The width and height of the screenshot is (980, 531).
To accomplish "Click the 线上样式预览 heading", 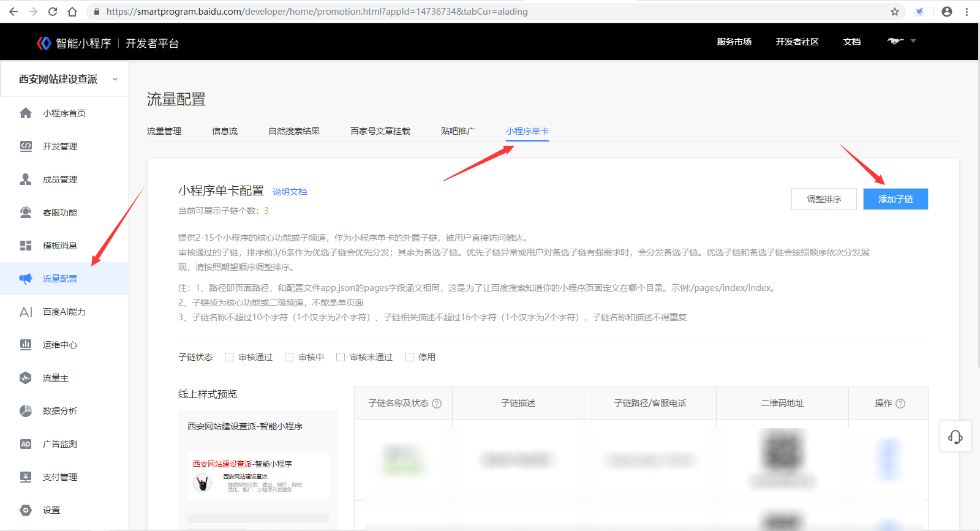I will 208,394.
